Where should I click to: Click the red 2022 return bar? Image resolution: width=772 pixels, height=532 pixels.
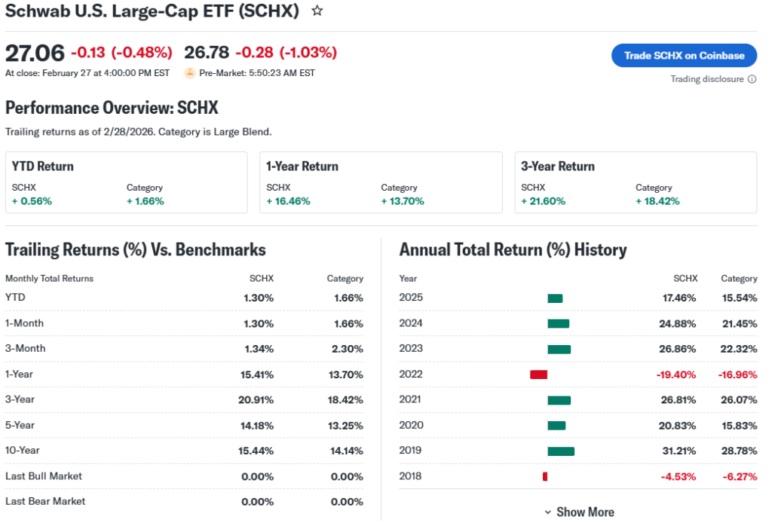pos(538,375)
